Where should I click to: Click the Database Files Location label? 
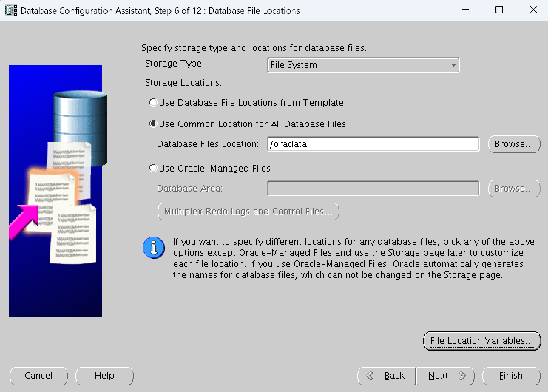pyautogui.click(x=208, y=144)
